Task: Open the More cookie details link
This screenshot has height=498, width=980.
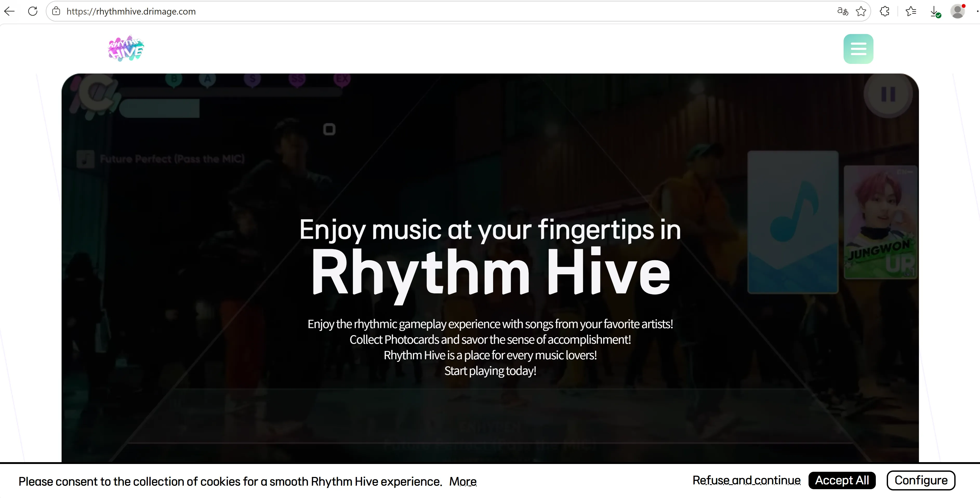Action: click(463, 481)
